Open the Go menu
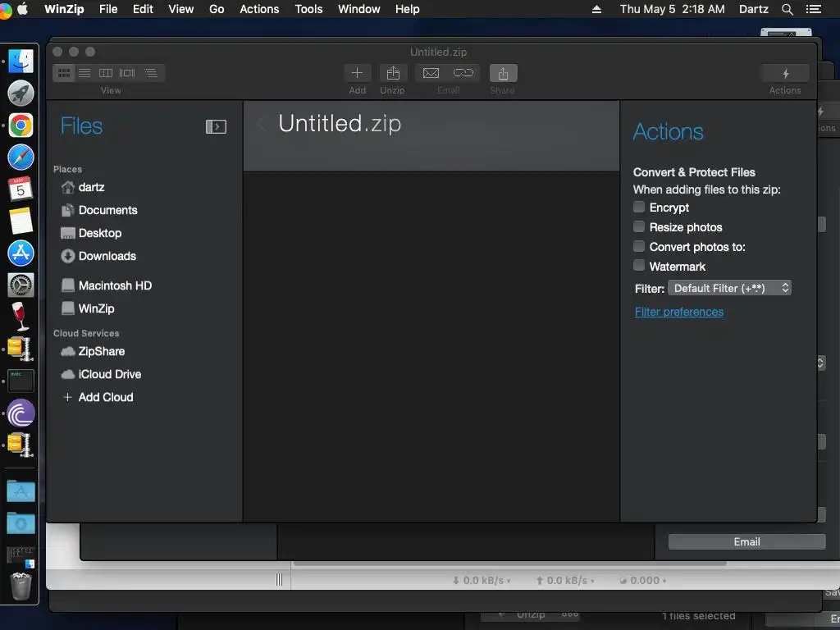The height and width of the screenshot is (630, 840). click(217, 9)
